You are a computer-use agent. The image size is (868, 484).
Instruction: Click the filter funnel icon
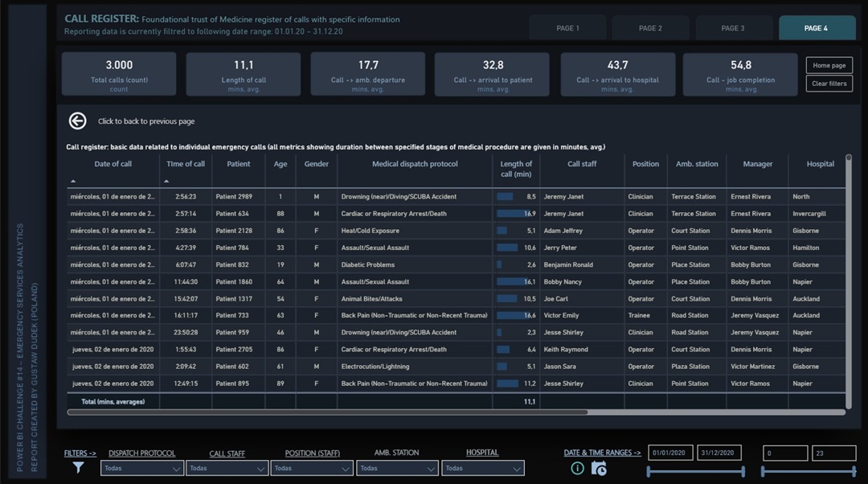(x=78, y=467)
